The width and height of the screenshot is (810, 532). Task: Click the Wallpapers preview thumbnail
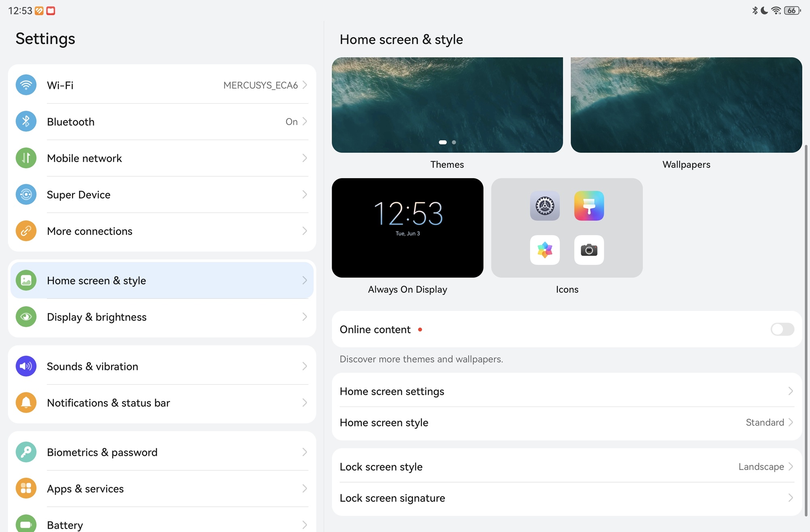(x=686, y=105)
